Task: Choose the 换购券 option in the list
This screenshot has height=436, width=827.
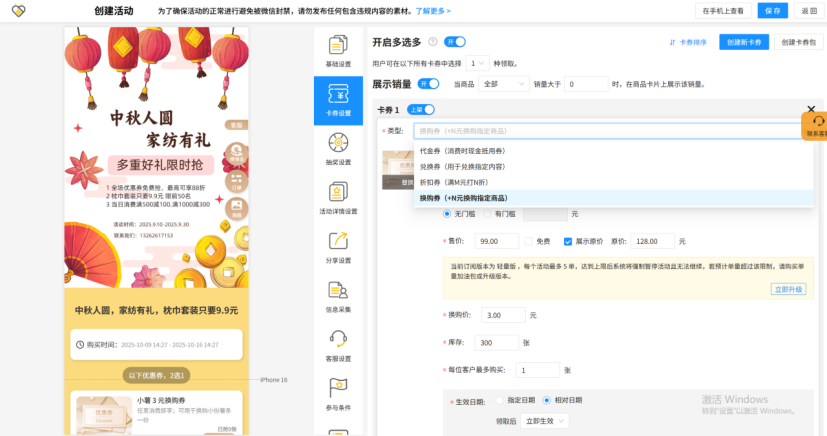Action: 613,198
